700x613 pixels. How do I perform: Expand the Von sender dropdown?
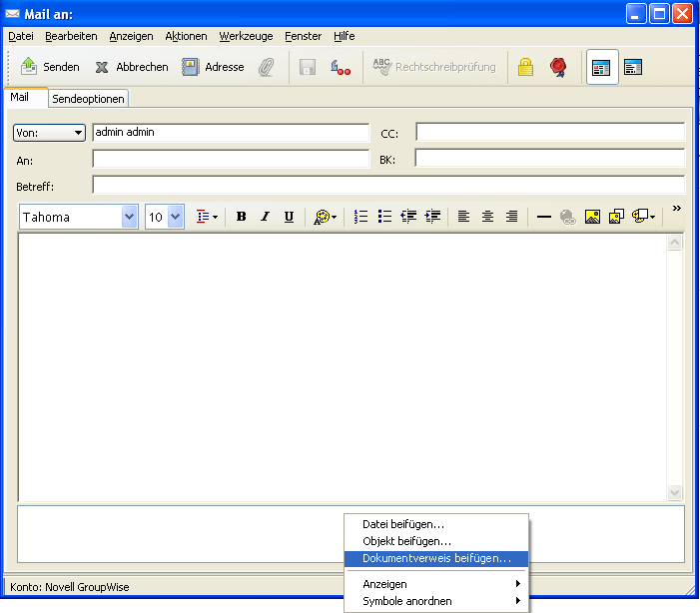49,133
